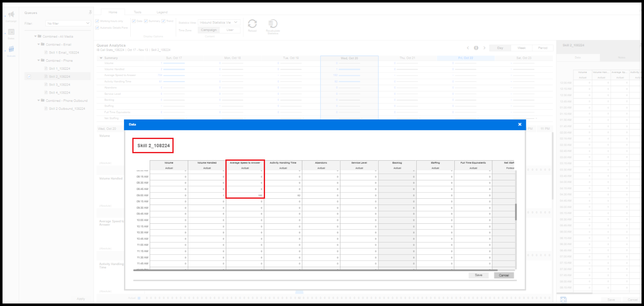The height and width of the screenshot is (306, 644).
Task: Go to next period with right chevron
Action: click(484, 48)
